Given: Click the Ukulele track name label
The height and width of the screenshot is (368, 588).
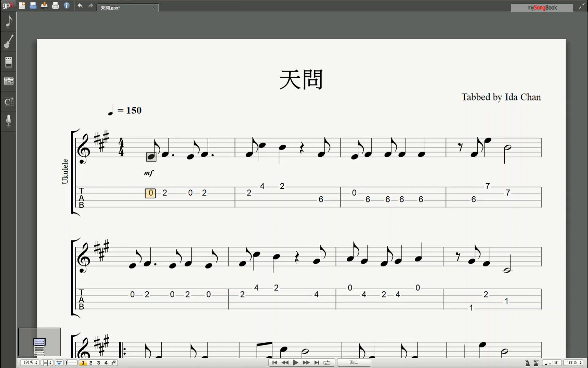Looking at the screenshot, I should point(65,171).
